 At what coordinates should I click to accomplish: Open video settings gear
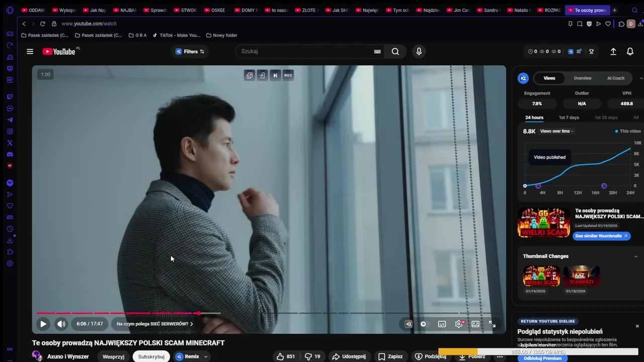pyautogui.click(x=459, y=324)
